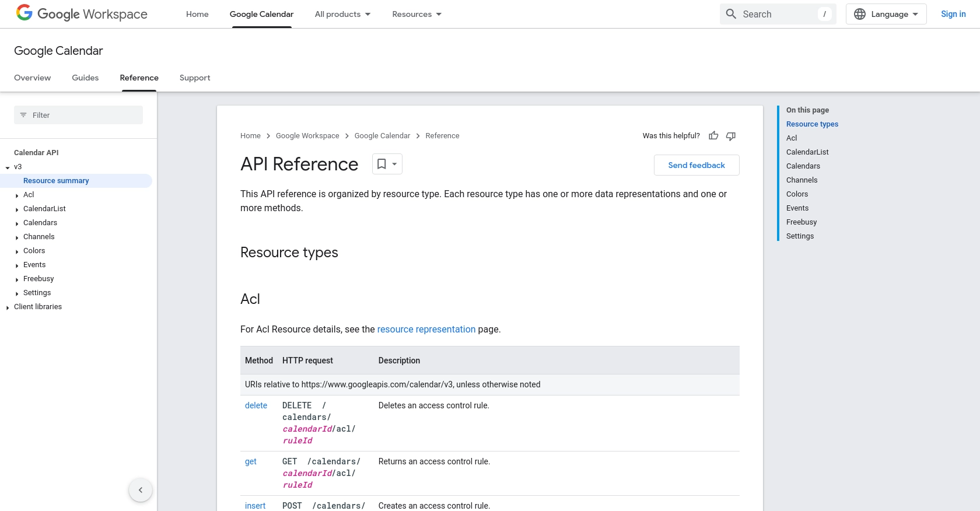The height and width of the screenshot is (511, 980).
Task: Expand the Freebusy sidebar section
Action: tap(17, 279)
